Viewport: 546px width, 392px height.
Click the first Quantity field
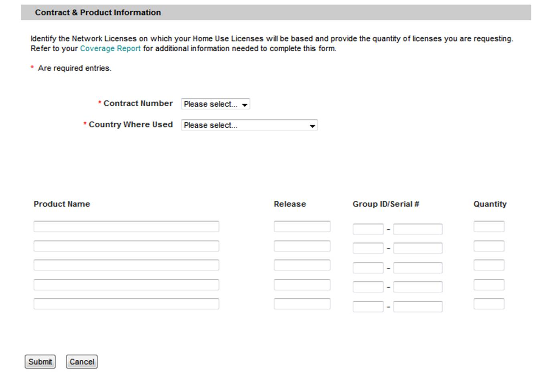point(489,226)
